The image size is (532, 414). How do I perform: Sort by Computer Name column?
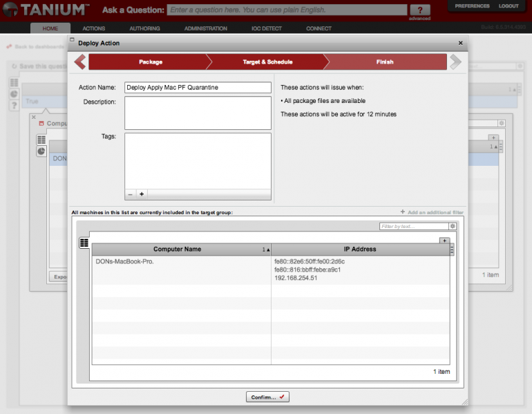click(x=182, y=249)
